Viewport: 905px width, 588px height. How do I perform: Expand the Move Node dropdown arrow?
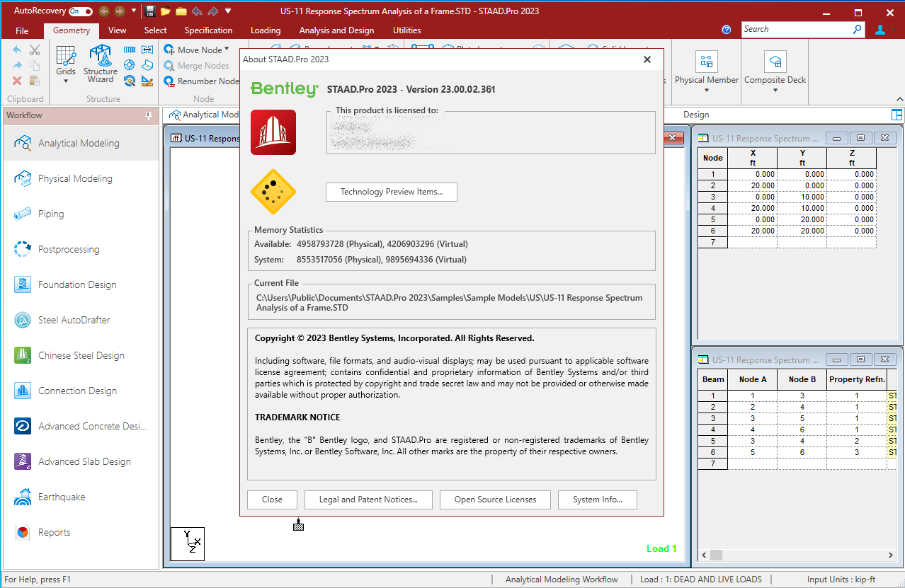pyautogui.click(x=227, y=50)
